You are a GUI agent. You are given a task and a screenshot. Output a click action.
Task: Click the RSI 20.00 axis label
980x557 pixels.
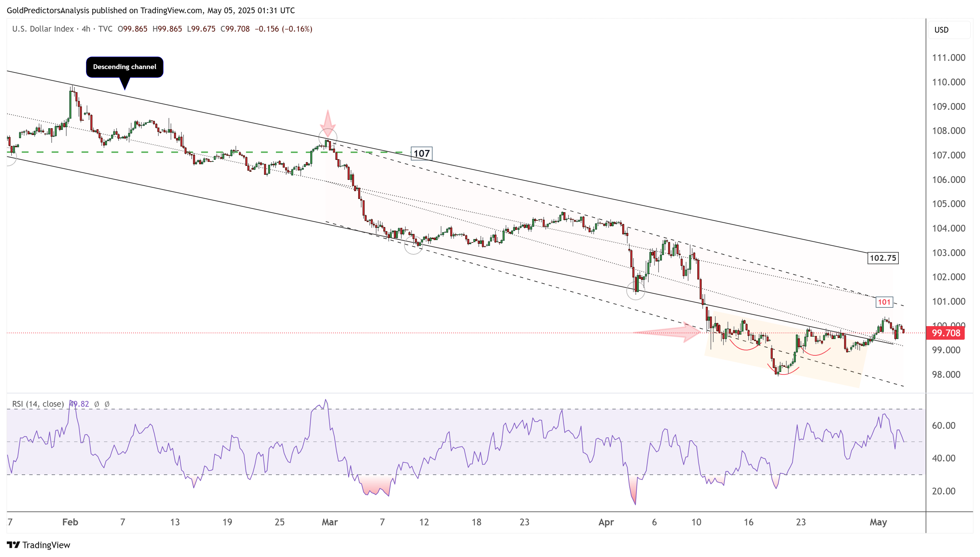coord(944,491)
